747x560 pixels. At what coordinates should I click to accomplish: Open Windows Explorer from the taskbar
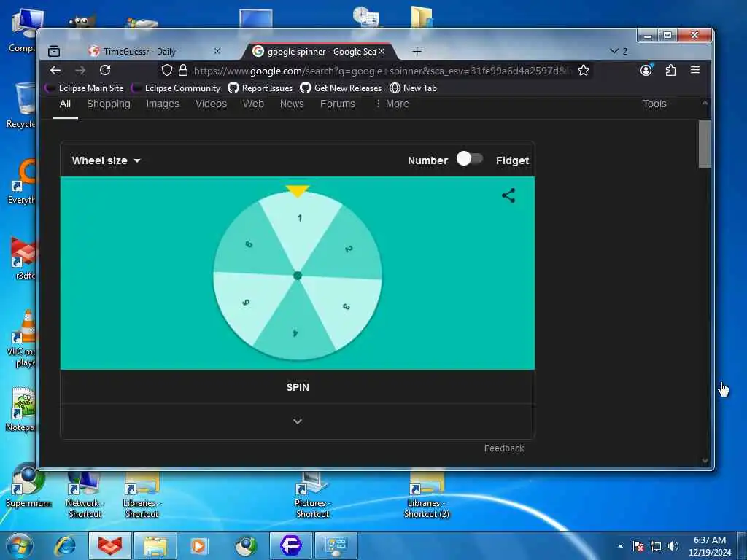(x=155, y=545)
